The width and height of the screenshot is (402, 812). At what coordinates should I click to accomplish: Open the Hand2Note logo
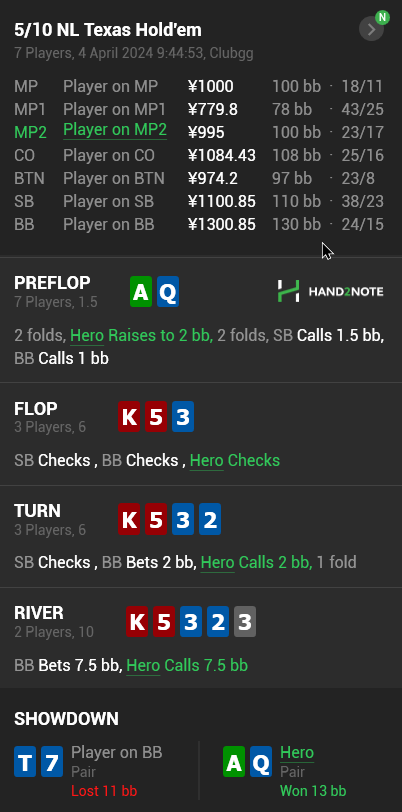coord(331,291)
